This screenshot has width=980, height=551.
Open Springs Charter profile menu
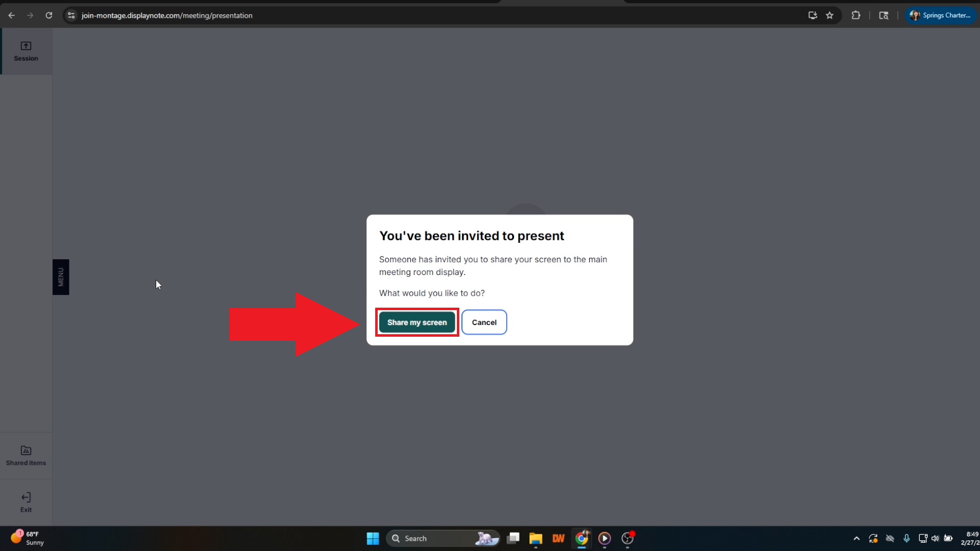coord(940,15)
